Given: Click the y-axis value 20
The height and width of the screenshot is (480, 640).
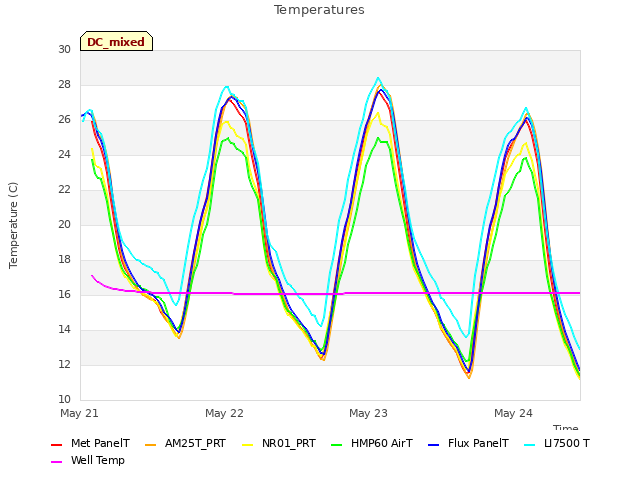Looking at the screenshot, I should [64, 224].
